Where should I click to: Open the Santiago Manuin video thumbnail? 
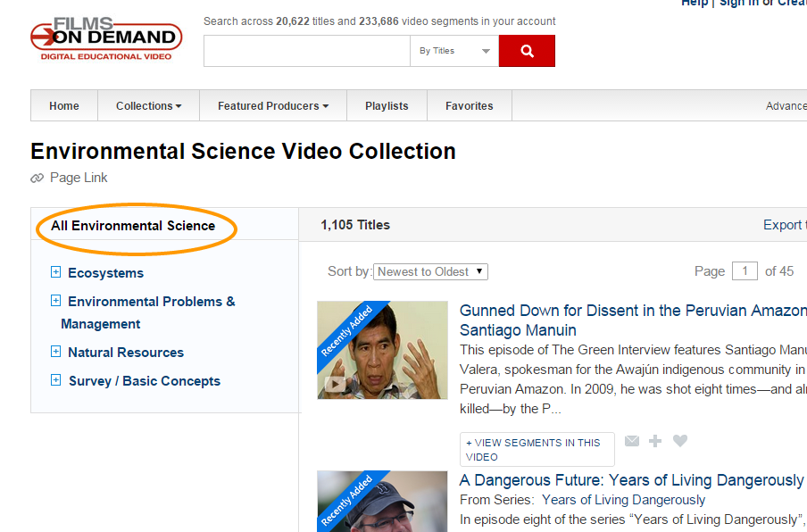tap(382, 351)
